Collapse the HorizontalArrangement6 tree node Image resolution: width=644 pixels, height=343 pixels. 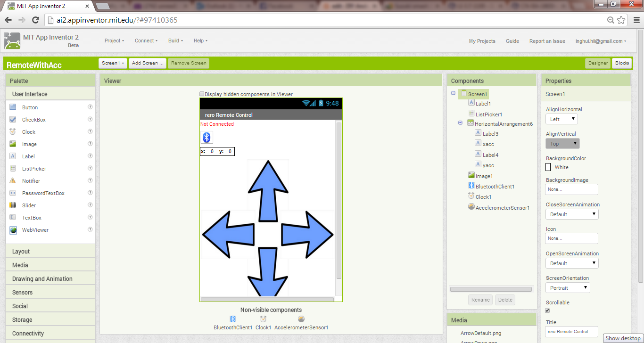[x=460, y=122]
